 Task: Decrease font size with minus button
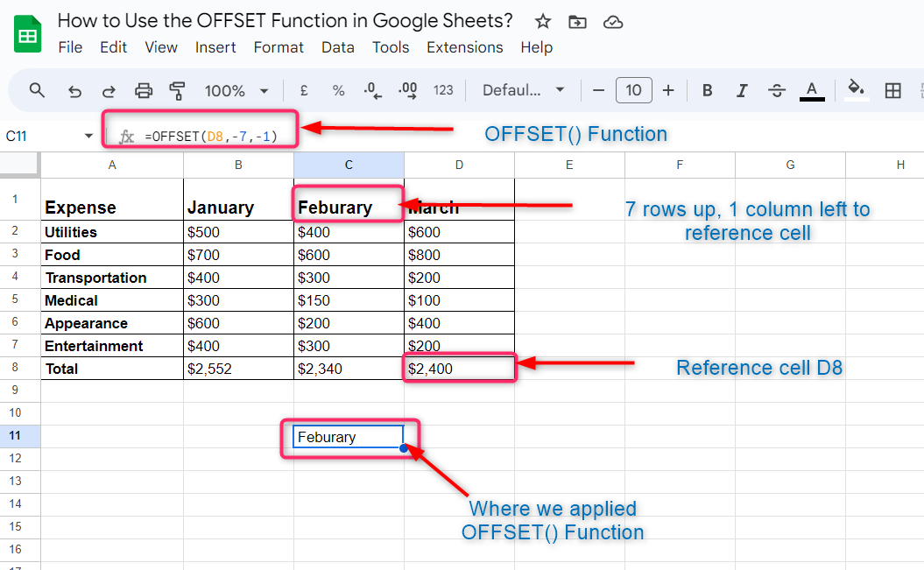pos(599,90)
